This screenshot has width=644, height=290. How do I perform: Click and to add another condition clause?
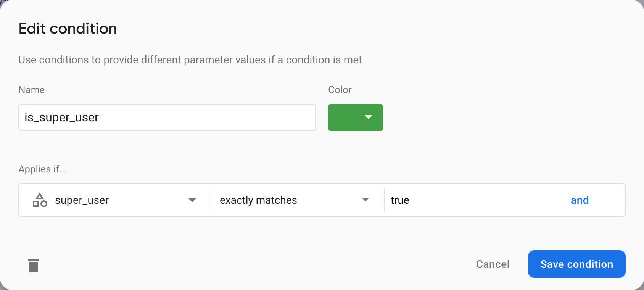point(580,200)
